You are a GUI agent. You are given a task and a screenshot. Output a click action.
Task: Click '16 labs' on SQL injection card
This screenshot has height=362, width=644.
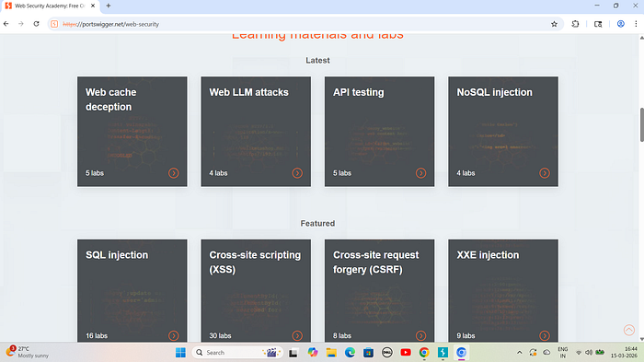(x=97, y=335)
